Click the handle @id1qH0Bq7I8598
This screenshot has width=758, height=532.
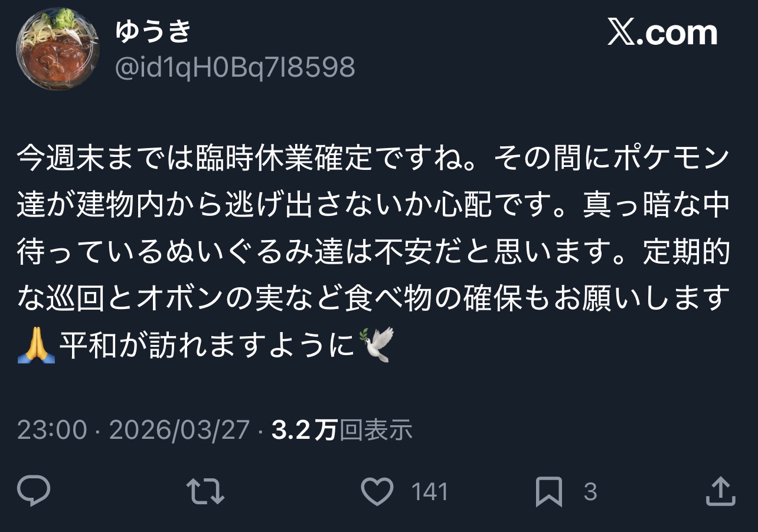point(235,67)
